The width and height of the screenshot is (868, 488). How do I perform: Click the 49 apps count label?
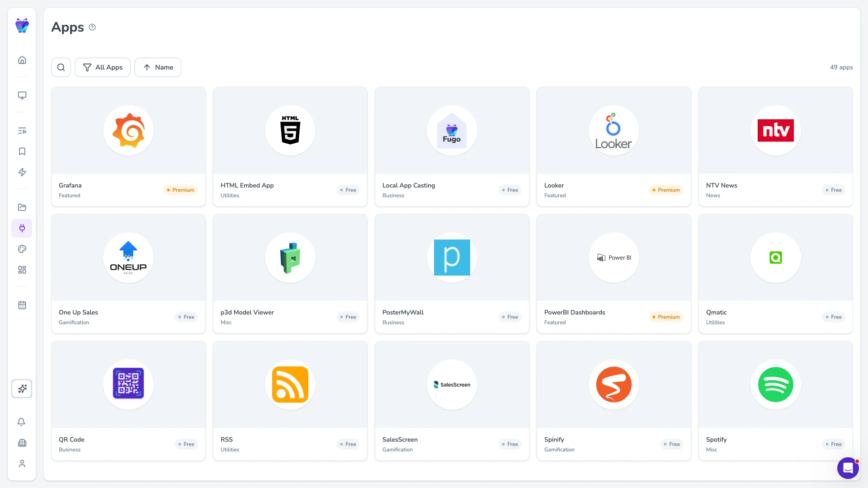(841, 67)
